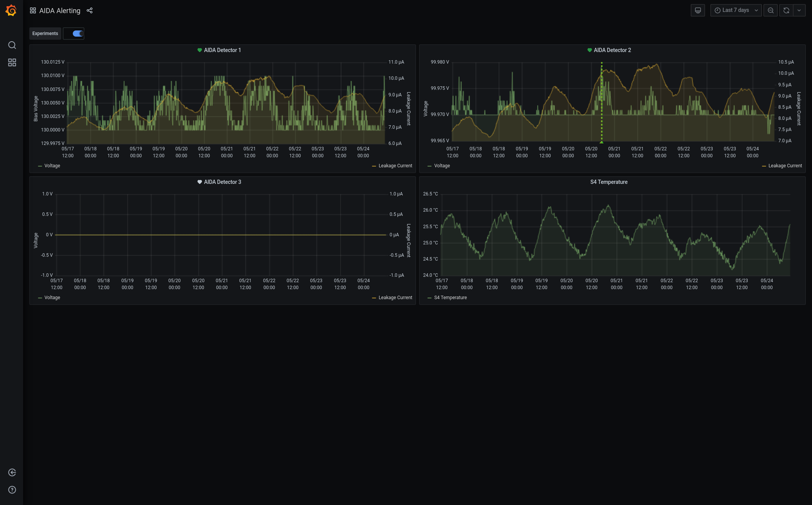
Task: Toggle the Experiments switch
Action: click(77, 34)
